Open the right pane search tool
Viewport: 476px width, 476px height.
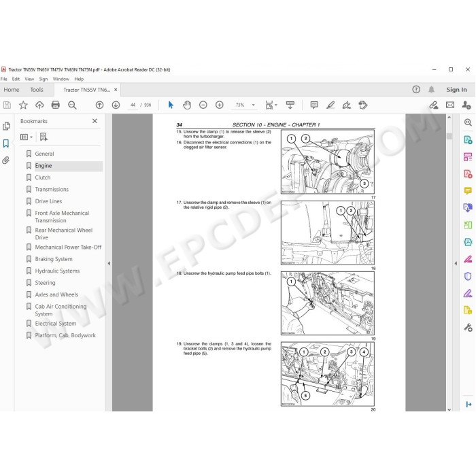[x=468, y=122]
